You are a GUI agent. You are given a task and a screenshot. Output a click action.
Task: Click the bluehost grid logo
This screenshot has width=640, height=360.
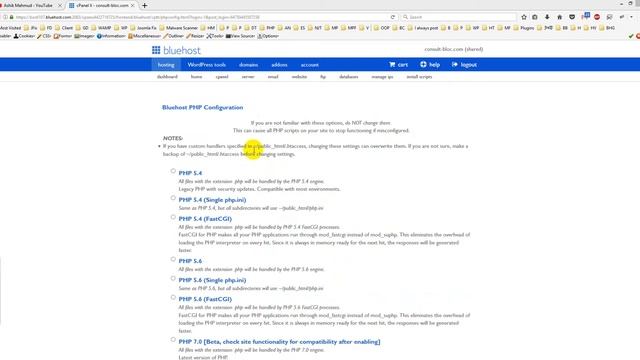click(x=156, y=50)
